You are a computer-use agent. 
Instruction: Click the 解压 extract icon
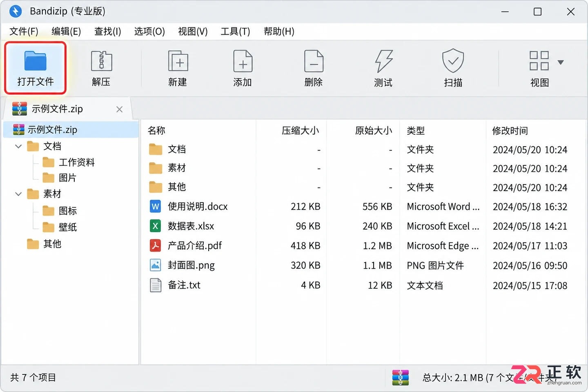[101, 61]
